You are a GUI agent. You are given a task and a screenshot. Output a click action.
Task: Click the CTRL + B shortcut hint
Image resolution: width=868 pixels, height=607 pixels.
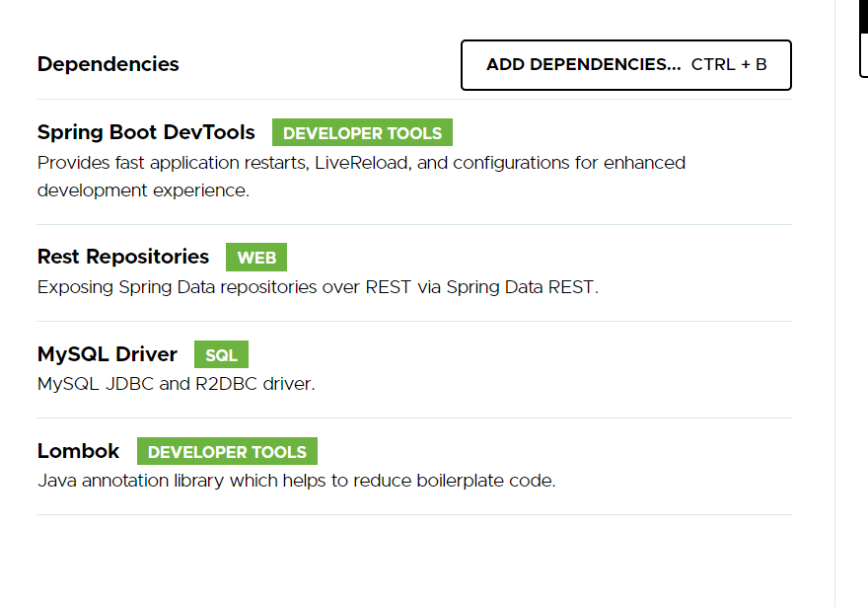tap(729, 65)
